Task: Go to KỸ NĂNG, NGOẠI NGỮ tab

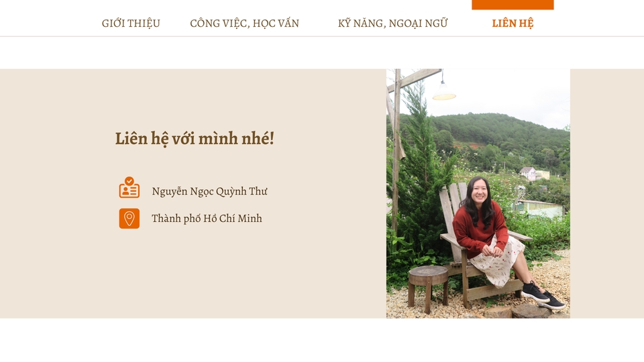Action: (392, 23)
